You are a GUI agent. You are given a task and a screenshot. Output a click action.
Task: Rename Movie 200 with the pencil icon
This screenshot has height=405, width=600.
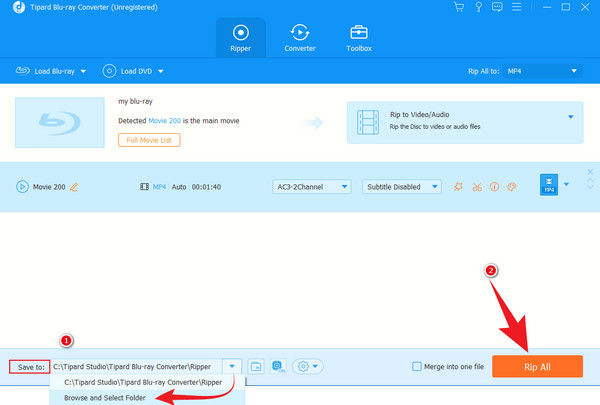tap(74, 187)
